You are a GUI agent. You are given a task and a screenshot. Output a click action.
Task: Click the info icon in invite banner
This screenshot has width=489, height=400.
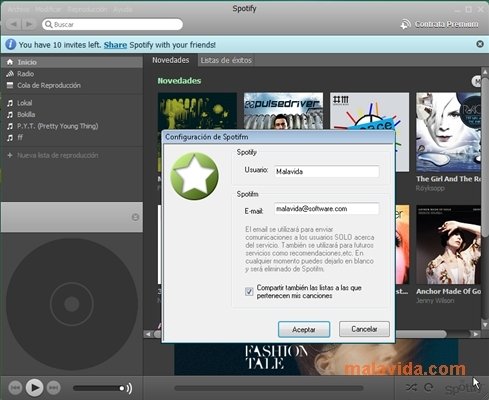click(11, 44)
